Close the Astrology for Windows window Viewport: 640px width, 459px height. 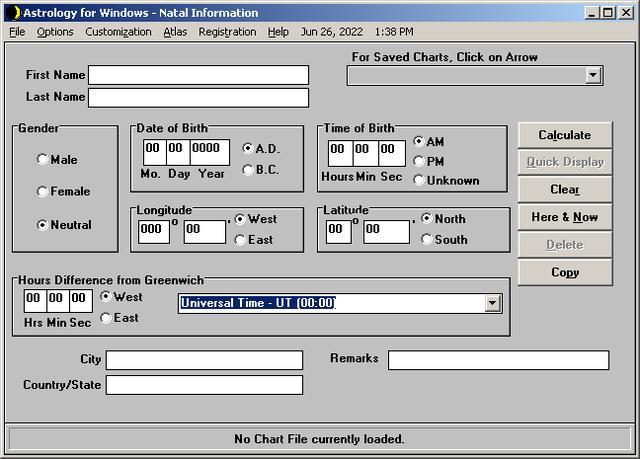(x=626, y=13)
